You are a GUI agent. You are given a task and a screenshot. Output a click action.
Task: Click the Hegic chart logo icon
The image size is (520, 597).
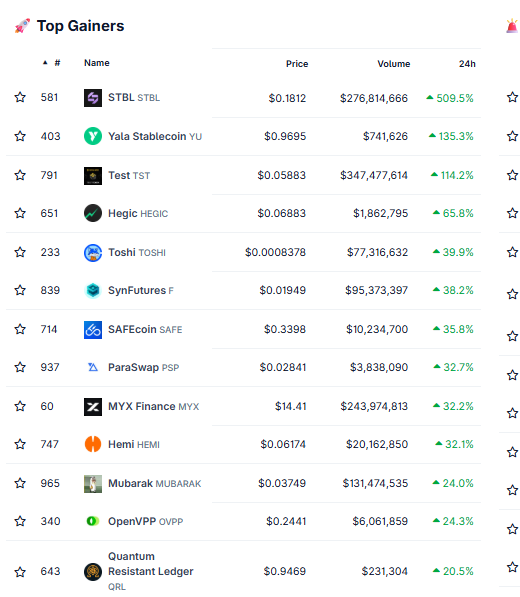93,213
